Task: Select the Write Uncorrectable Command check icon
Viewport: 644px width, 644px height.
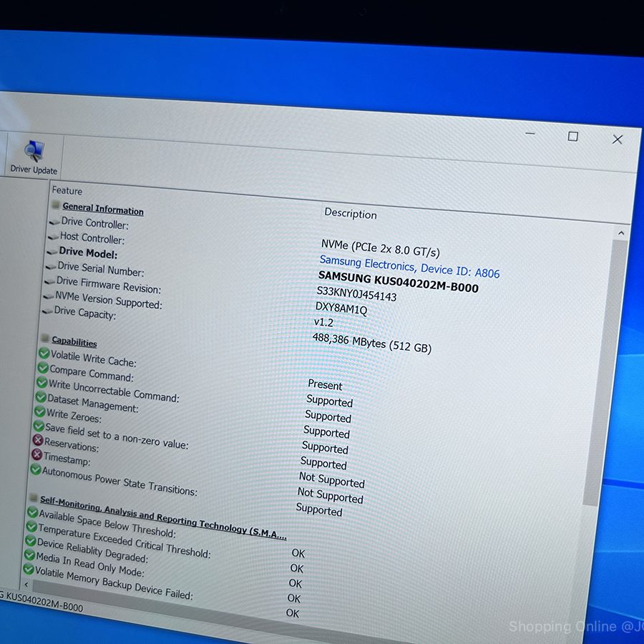Action: (x=42, y=382)
